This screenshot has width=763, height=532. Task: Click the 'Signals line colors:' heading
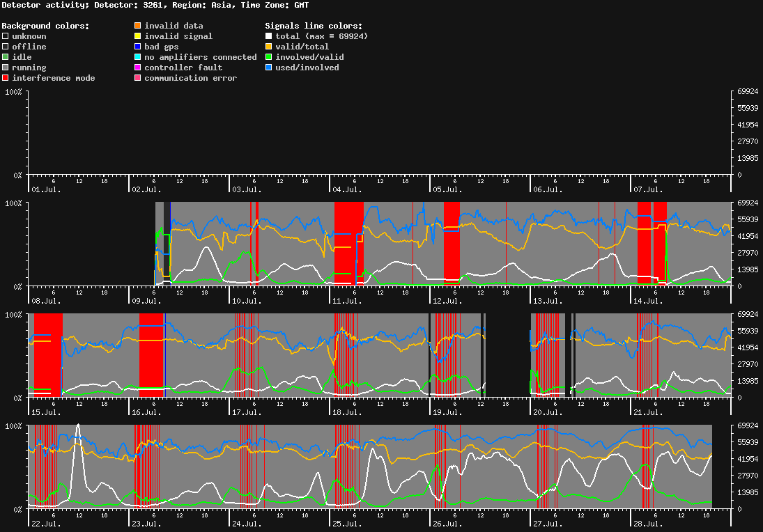[314, 26]
